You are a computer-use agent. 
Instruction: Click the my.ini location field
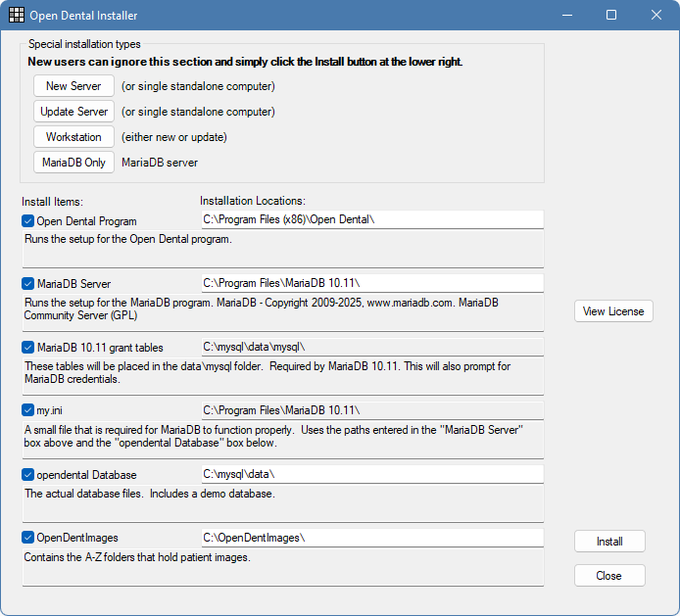[372, 410]
